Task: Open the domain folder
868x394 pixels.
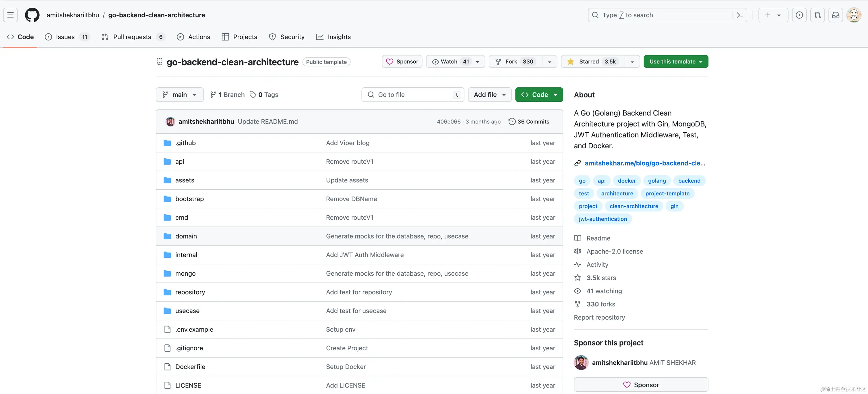Action: coord(186,236)
